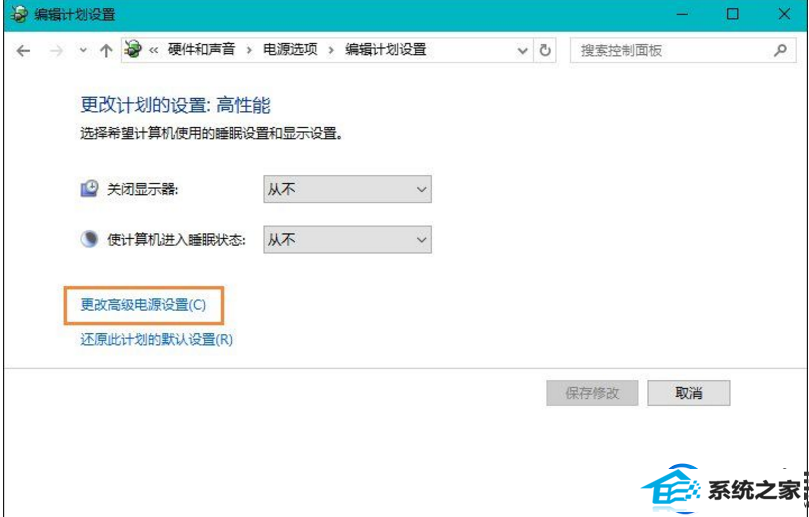The image size is (809, 517).
Task: Expand chevron after 硬件和声音
Action: pos(249,50)
